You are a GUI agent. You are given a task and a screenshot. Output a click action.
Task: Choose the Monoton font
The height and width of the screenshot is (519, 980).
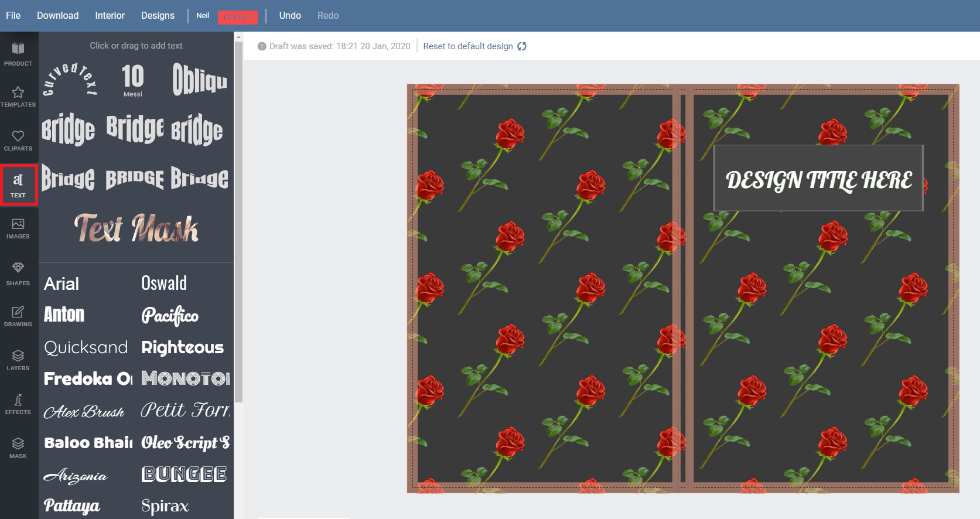(186, 379)
